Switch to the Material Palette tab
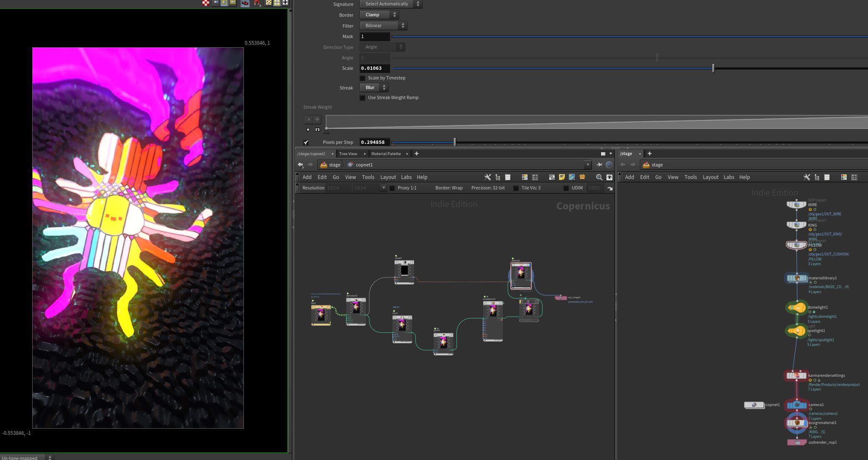 tap(386, 154)
